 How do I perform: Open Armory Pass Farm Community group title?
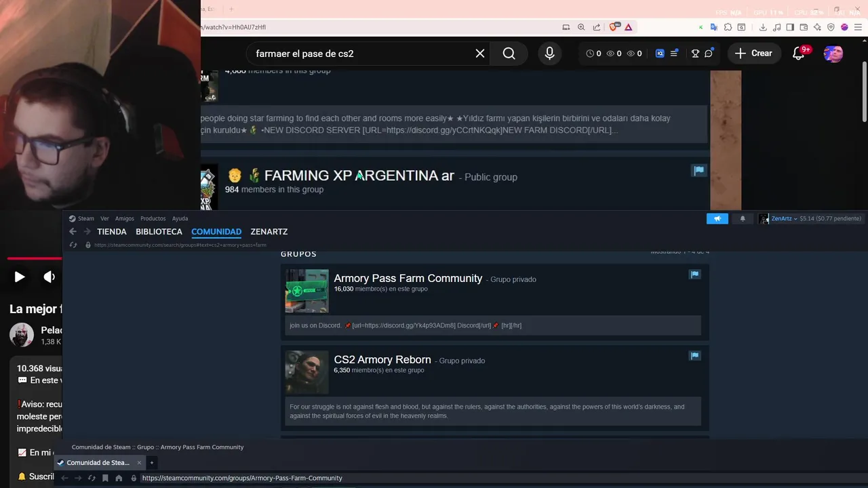click(x=408, y=279)
